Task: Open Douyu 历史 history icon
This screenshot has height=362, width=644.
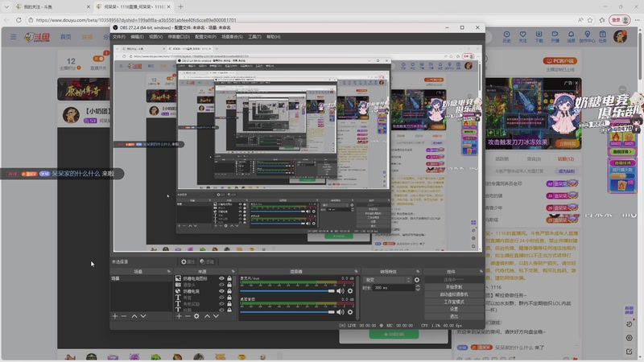Action: click(x=507, y=36)
